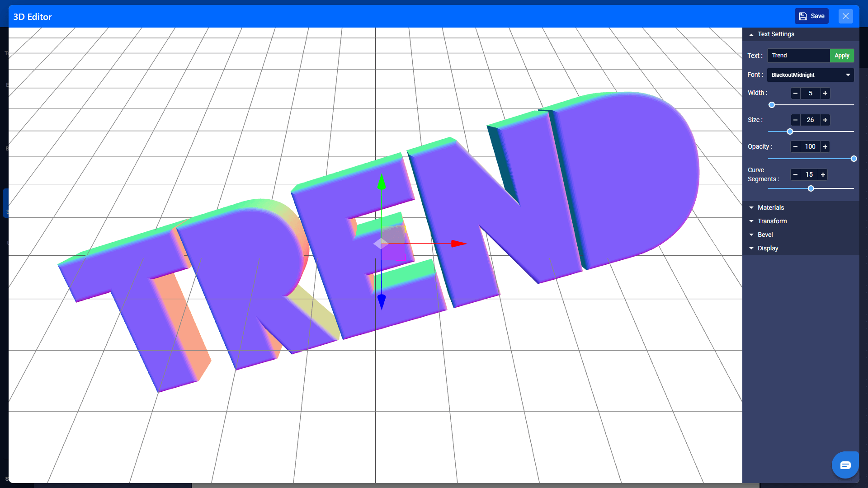The image size is (868, 488).
Task: Click the decrease Curve Segments stepper
Action: tap(795, 174)
